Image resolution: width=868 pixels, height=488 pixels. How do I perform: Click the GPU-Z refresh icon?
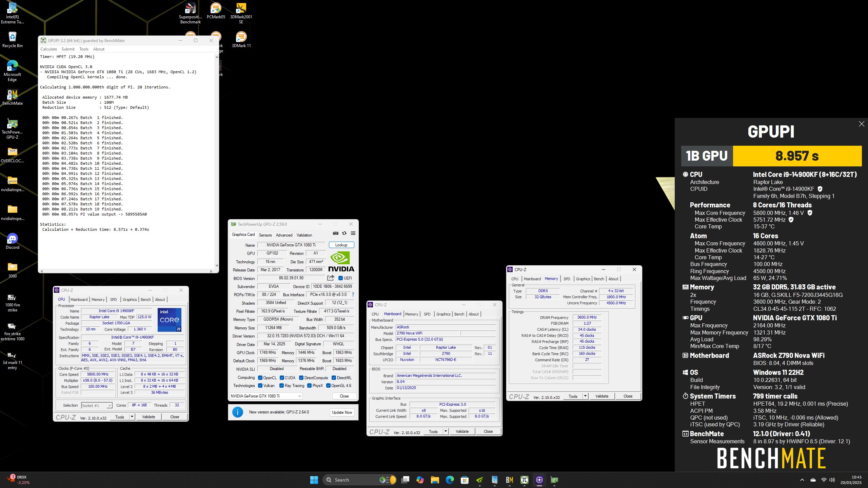344,233
